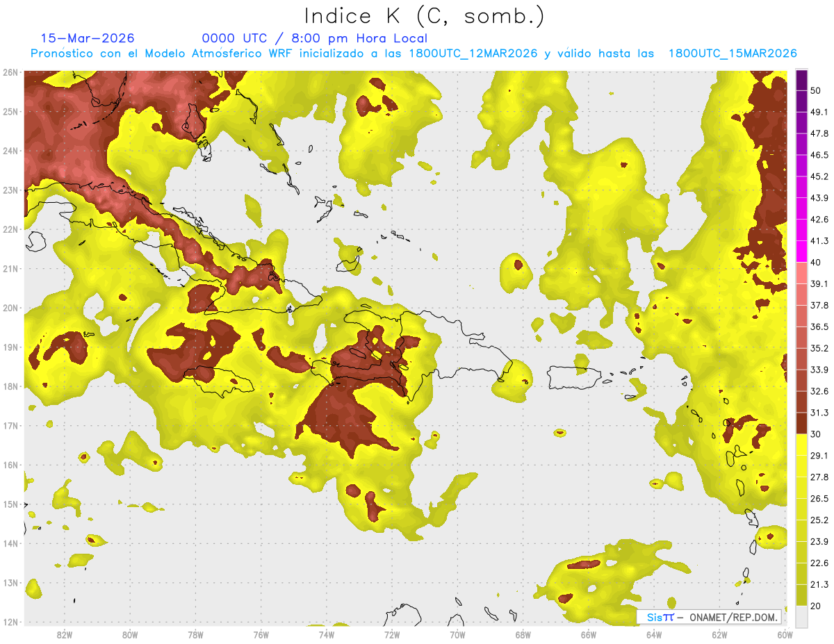
Task: Click the color scale value "20"
Action: click(x=815, y=606)
